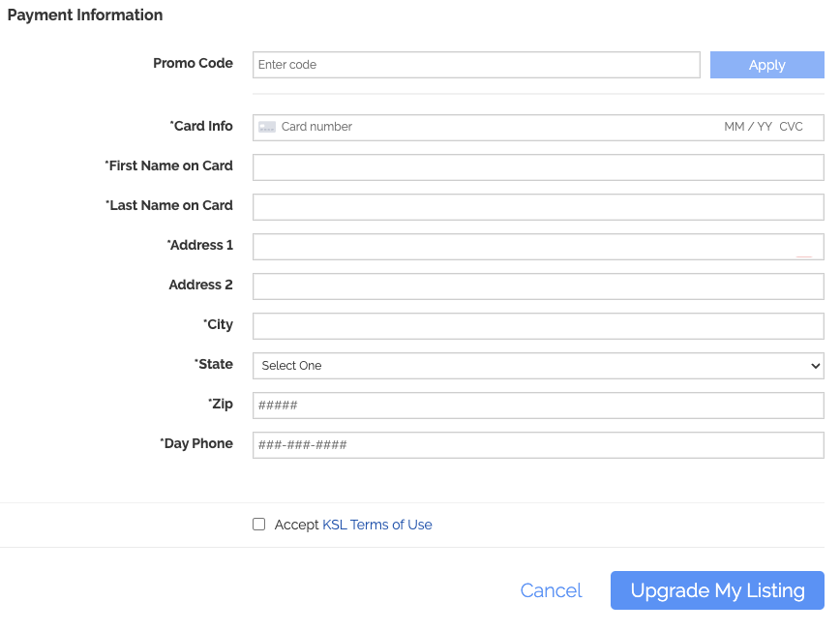Click into the Card number field

click(498, 127)
